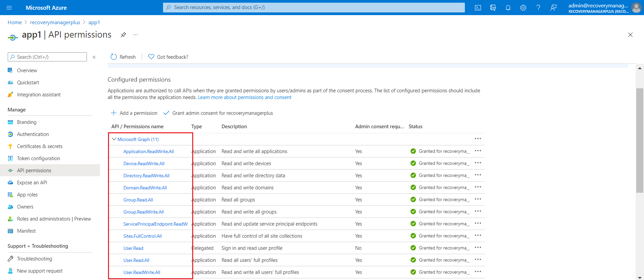Open more options for Microsoft Graph row
Viewport: 644px width, 280px height.
(x=478, y=139)
